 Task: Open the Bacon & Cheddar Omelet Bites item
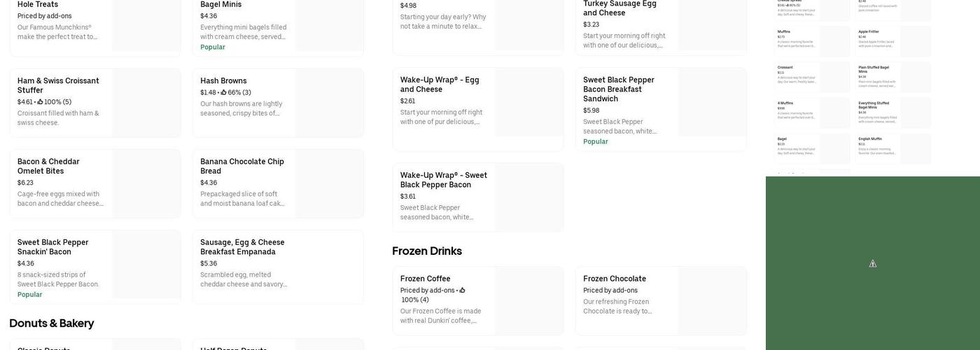(x=48, y=166)
